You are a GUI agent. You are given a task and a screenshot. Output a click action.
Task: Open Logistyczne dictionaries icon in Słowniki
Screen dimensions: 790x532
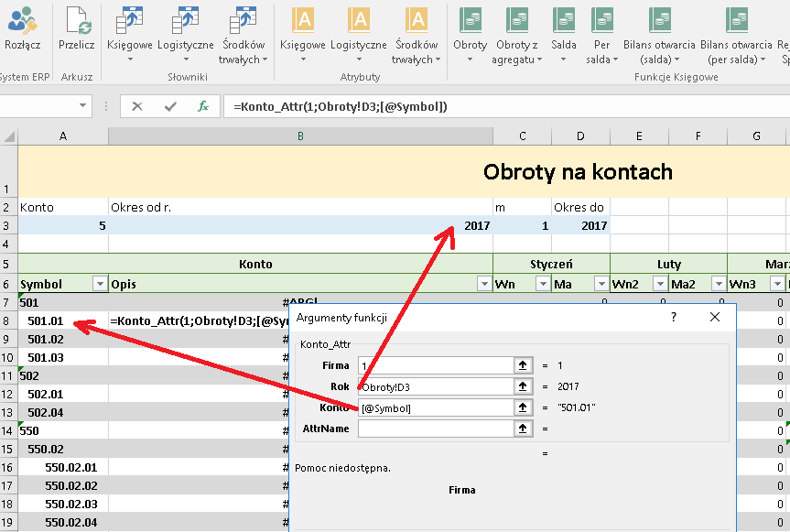click(x=186, y=20)
